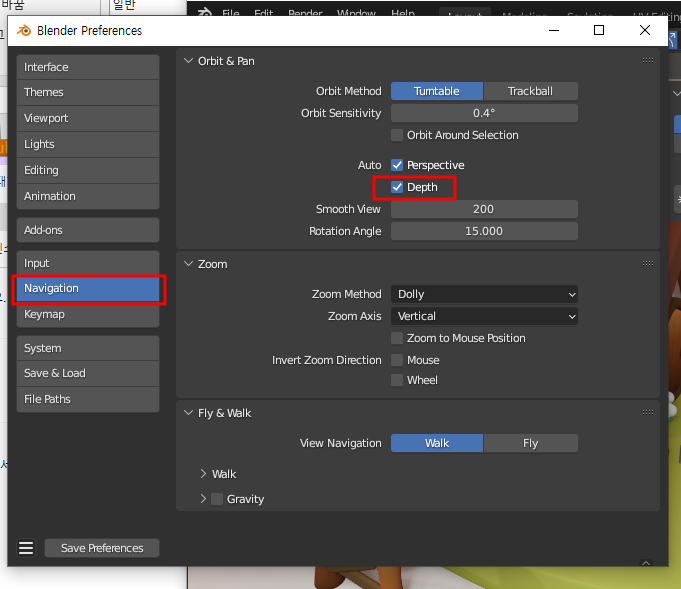Enable Zoom to Mouse Position
Viewport: 681px width, 589px height.
pyautogui.click(x=397, y=338)
